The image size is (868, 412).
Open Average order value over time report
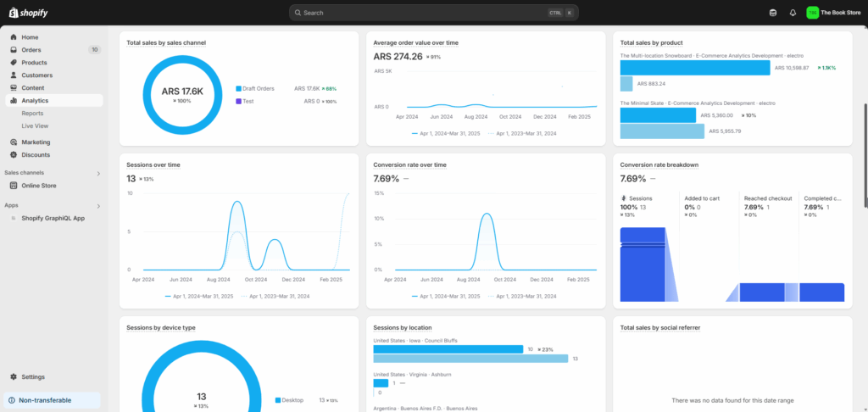415,42
